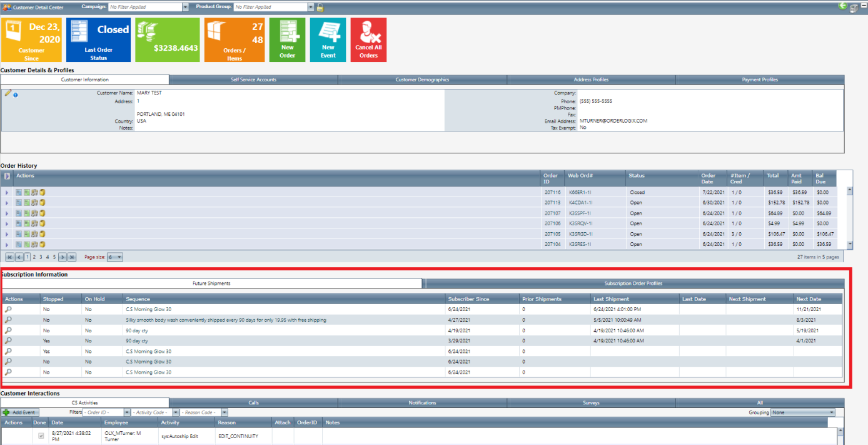The width and height of the screenshot is (868, 445).
Task: Switch to the Notifications tab
Action: (422, 402)
